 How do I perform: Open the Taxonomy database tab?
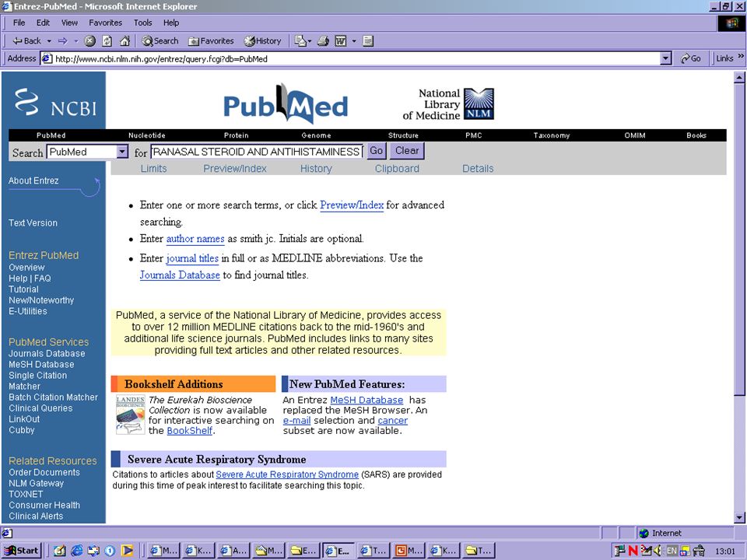coord(551,135)
